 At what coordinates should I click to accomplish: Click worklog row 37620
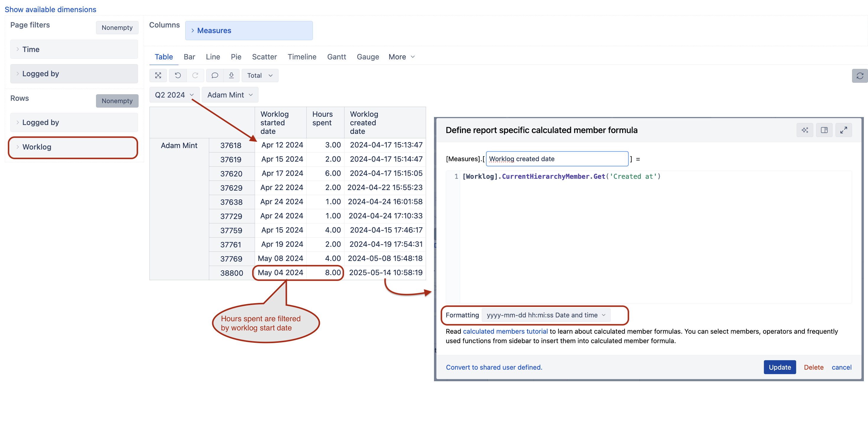tap(232, 174)
